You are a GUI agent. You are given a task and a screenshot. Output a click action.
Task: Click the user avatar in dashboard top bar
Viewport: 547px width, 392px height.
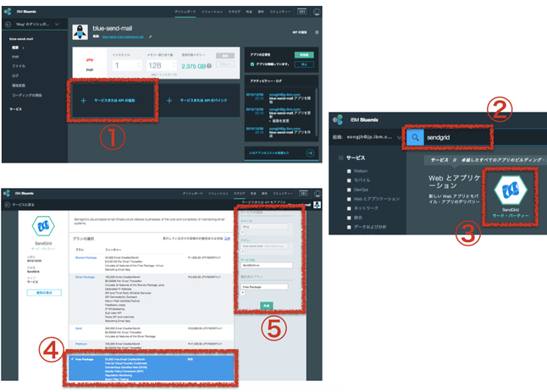317,12
